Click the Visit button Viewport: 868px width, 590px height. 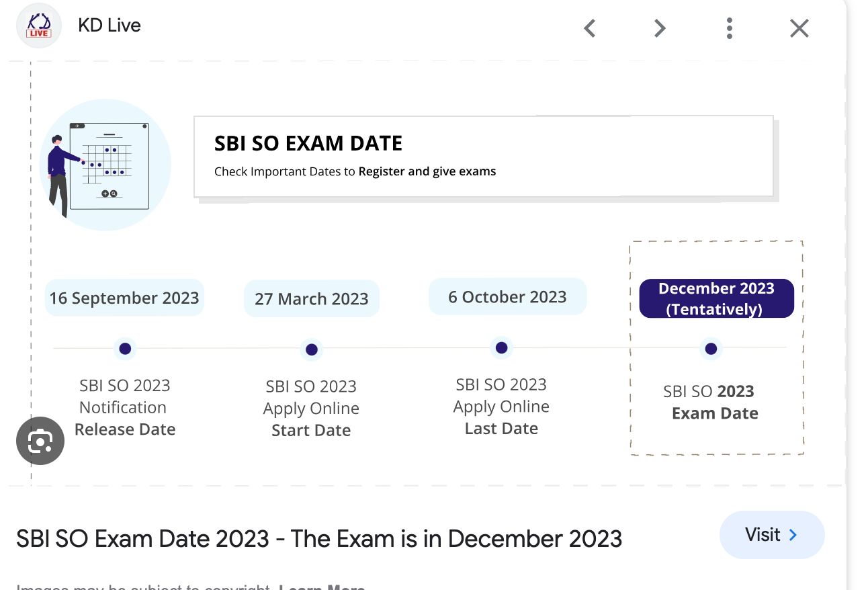pos(772,535)
